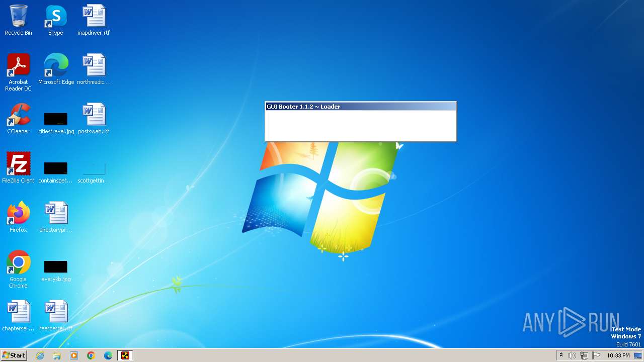Open the volume control tray icon

pyautogui.click(x=572, y=355)
